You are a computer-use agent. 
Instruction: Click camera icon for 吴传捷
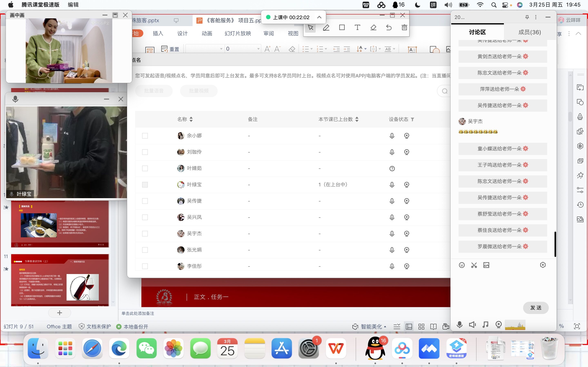pyautogui.click(x=406, y=201)
